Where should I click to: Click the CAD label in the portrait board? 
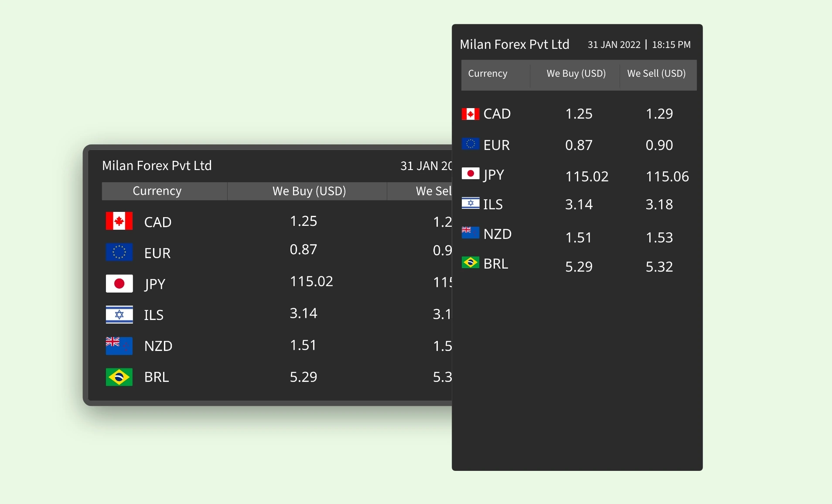[497, 114]
